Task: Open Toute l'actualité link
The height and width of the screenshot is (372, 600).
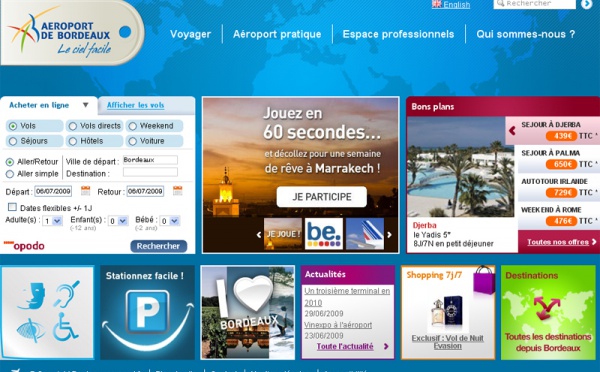Action: [x=345, y=346]
